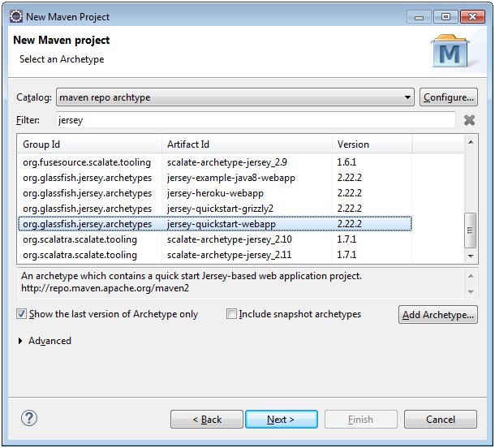Sort by Version column header
Viewport: 495px width, 448px height.
point(372,144)
